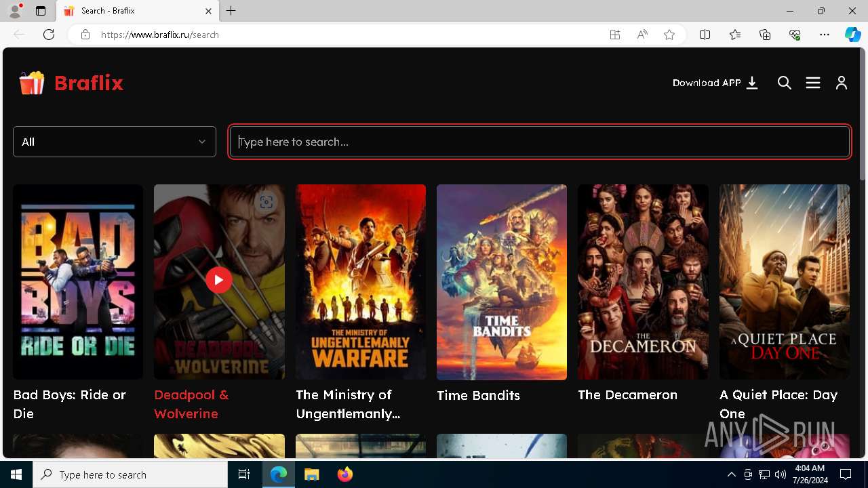Click Bad Boys: Ride or Die title
The image size is (868, 488).
(x=70, y=404)
